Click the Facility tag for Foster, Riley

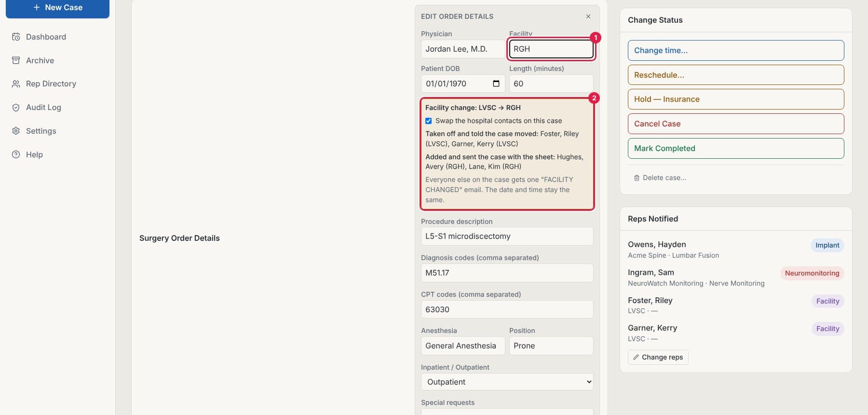(x=827, y=301)
